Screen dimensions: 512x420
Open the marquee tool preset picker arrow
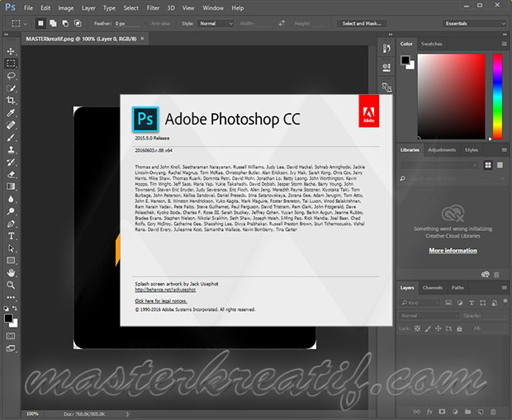(25, 23)
